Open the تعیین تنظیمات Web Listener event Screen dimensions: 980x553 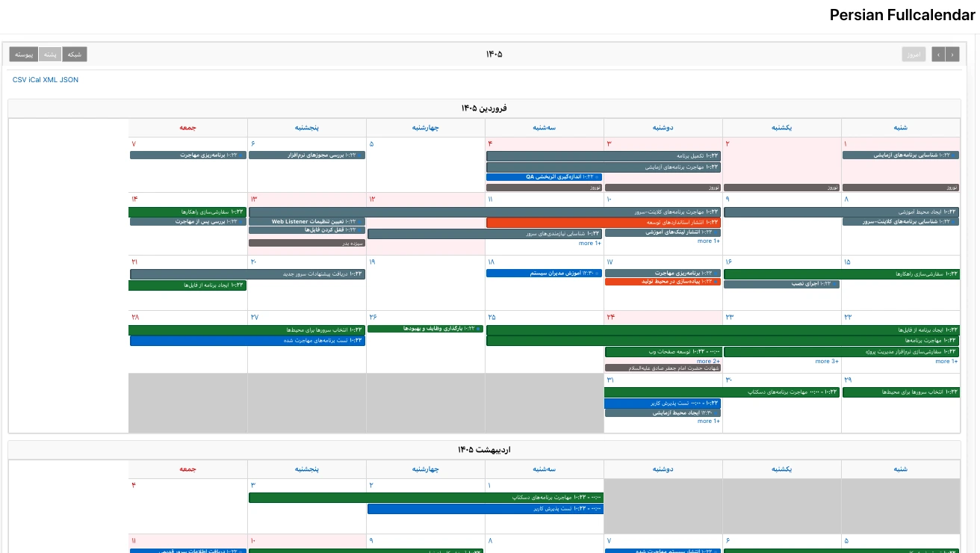(307, 222)
